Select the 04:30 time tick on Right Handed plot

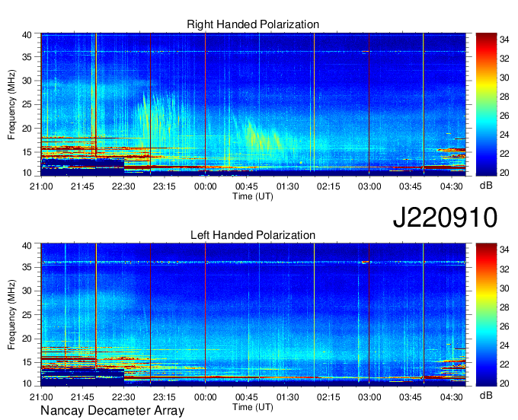tap(451, 186)
